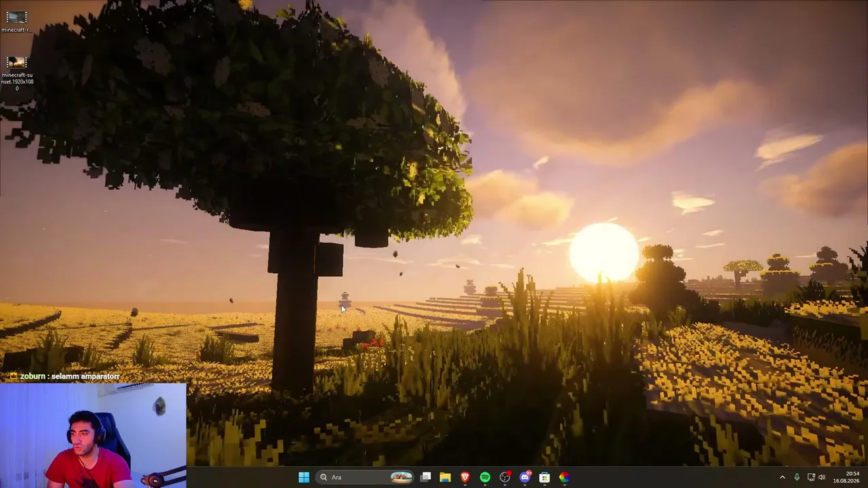The image size is (868, 488).
Task: Open Task View from the taskbar
Action: tap(426, 477)
